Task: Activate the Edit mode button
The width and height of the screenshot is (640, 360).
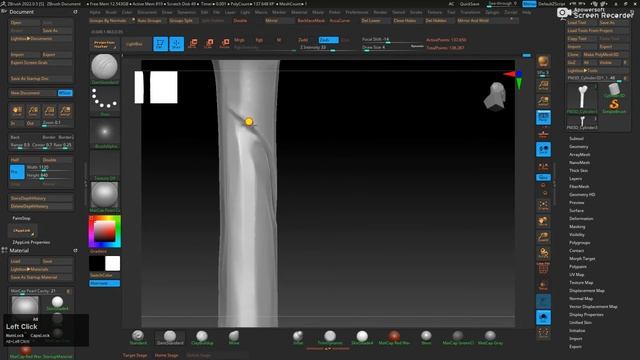Action: coord(160,44)
